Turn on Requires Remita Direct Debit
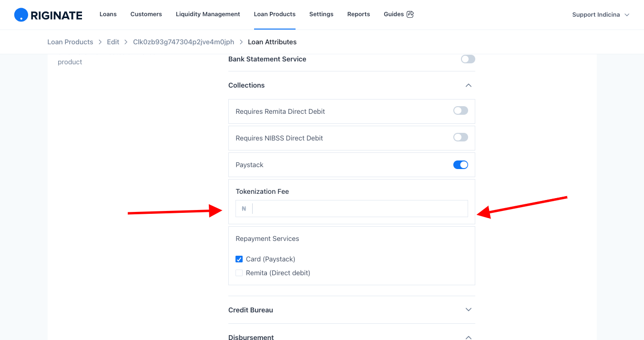644x340 pixels. pos(460,110)
